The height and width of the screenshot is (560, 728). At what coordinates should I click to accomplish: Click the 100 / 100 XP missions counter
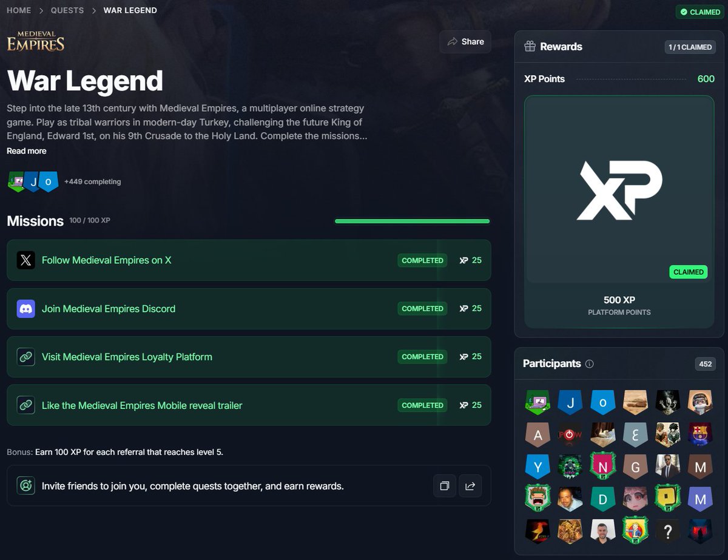[90, 220]
